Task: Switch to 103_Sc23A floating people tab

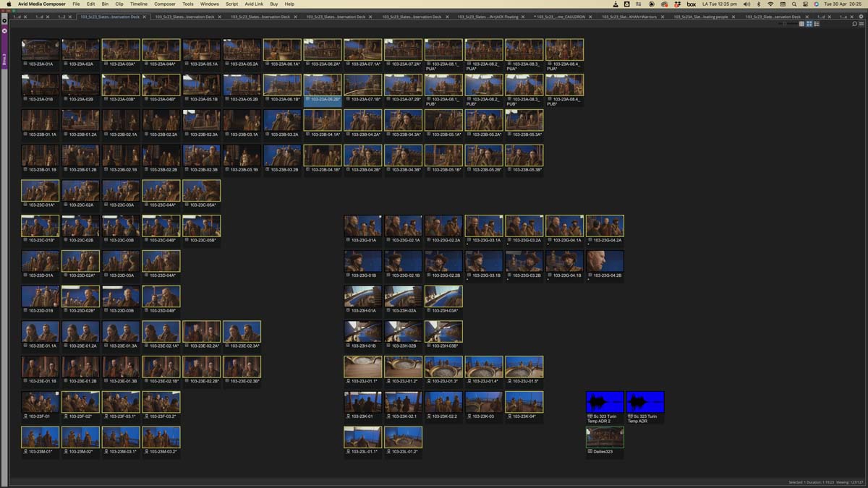Action: point(701,16)
